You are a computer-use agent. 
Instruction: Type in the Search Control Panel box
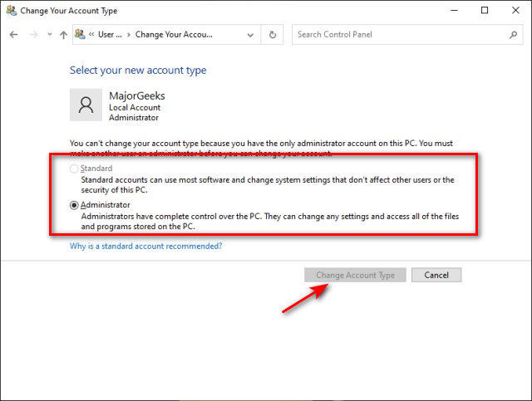399,35
